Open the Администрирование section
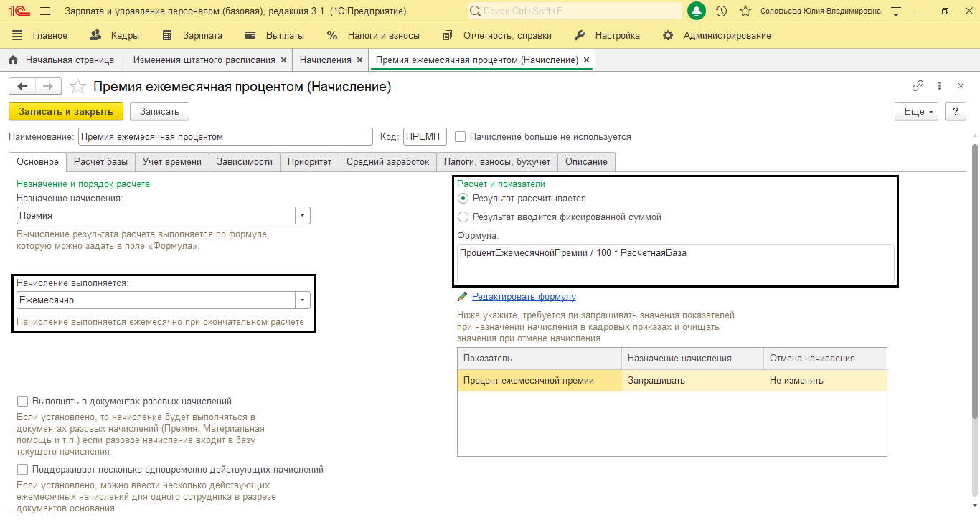The width and height of the screenshot is (980, 522). (x=717, y=35)
